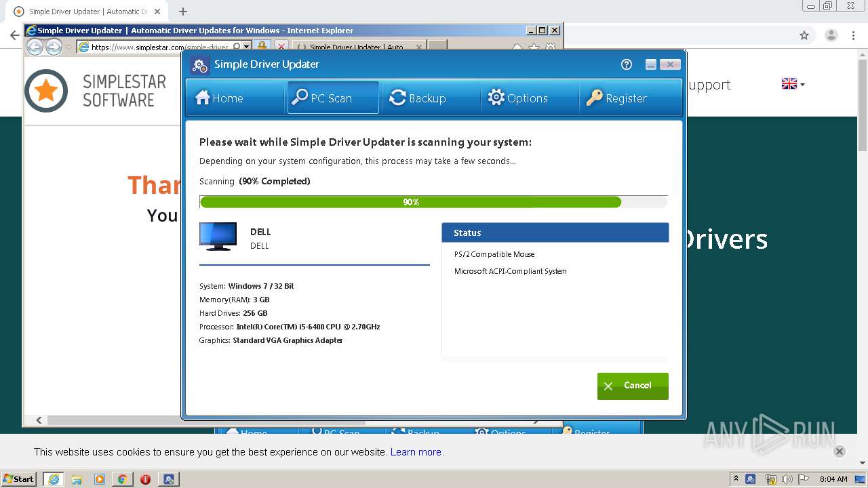Screen dimensions: 868x488
Task: Open the volume speaker tray icon
Action: point(787,479)
